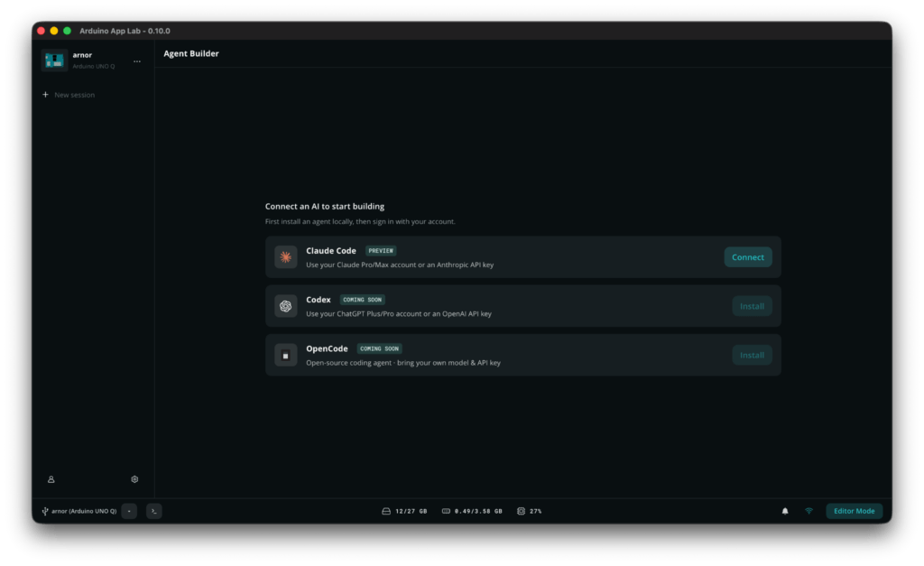Click the small dot button beside the board name
Viewport: 924px width, 566px height.
tap(129, 511)
